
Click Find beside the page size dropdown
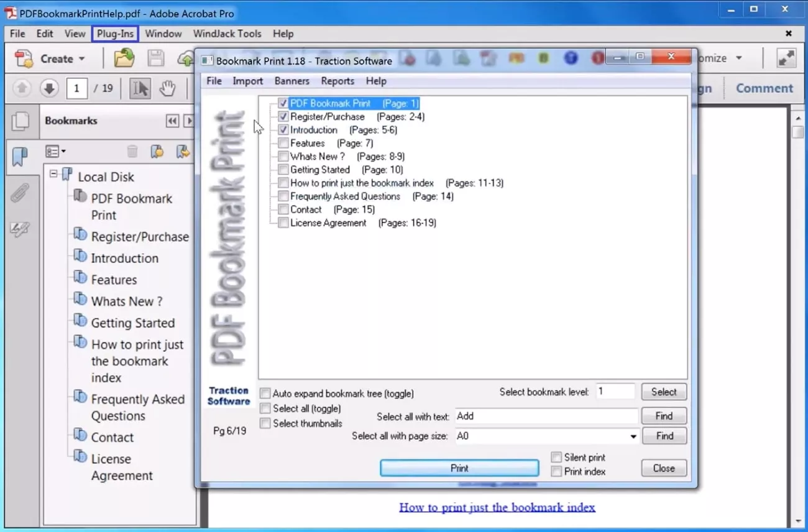point(664,436)
